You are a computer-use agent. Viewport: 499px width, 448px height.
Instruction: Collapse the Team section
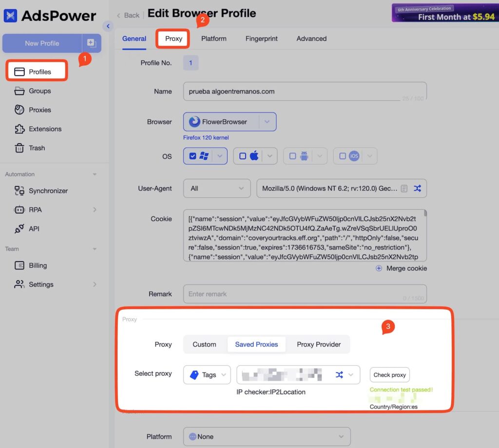click(x=95, y=249)
